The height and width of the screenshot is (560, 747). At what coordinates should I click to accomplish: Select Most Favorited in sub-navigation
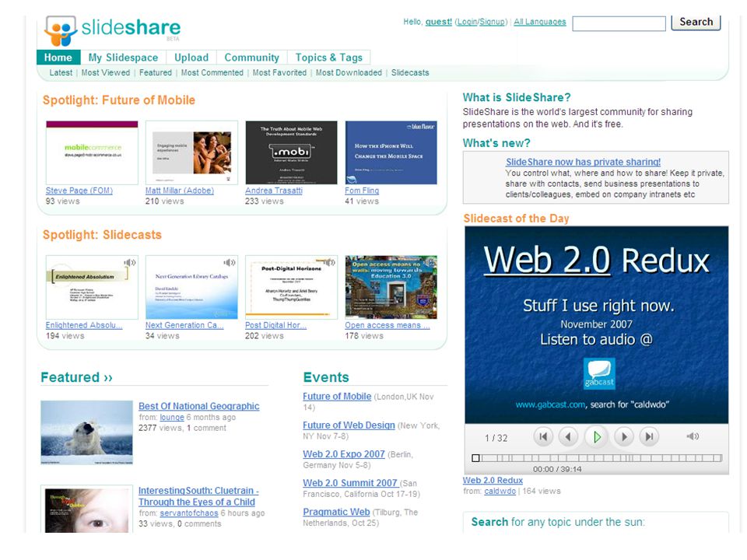279,72
